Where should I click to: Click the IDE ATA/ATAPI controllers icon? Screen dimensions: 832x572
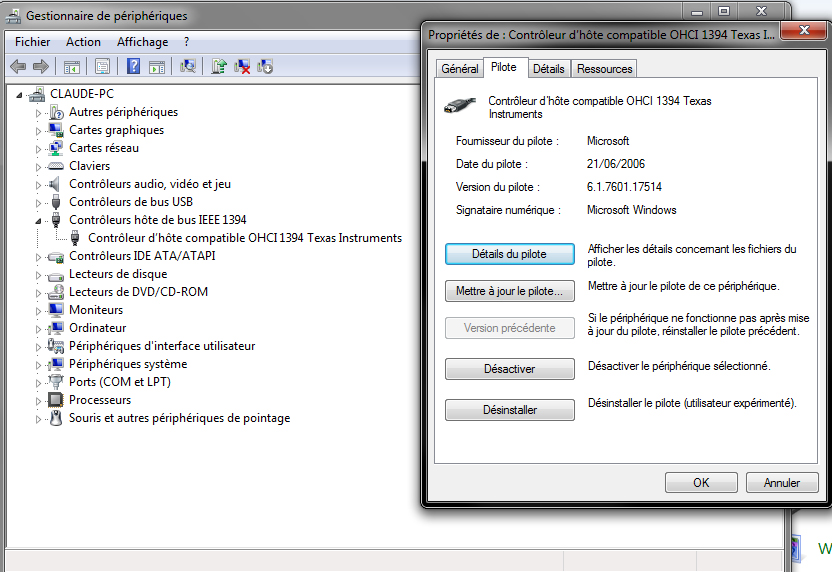(56, 257)
